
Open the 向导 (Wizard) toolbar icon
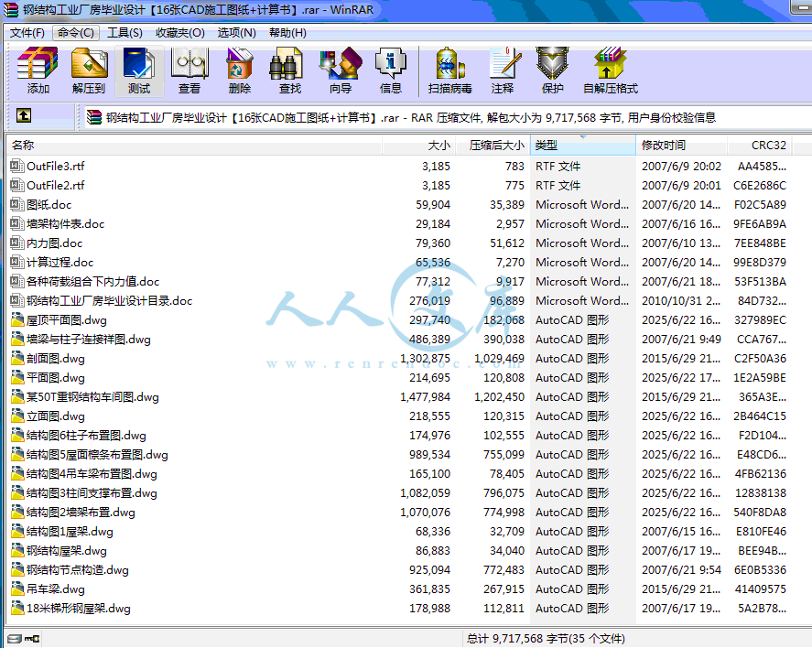tap(341, 64)
